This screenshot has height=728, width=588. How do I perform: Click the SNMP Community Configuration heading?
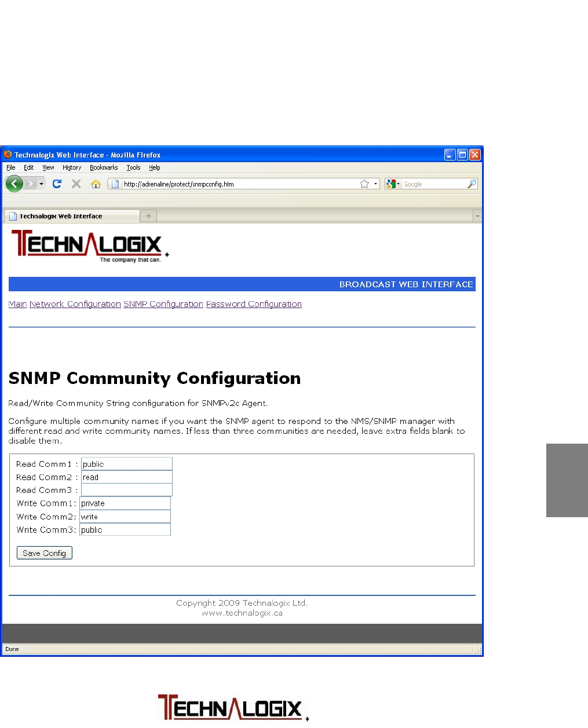(x=155, y=378)
